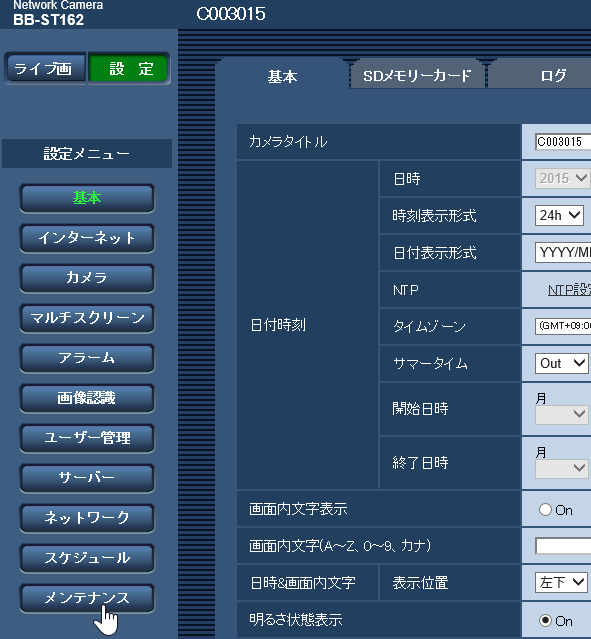
Task: Select On radio for 画面内文字表示
Action: pyautogui.click(x=545, y=510)
